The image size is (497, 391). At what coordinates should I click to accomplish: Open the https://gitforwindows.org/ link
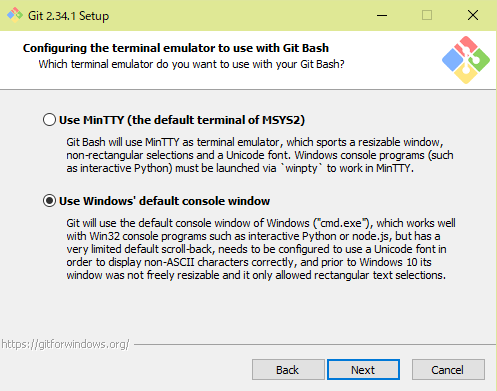click(x=65, y=344)
